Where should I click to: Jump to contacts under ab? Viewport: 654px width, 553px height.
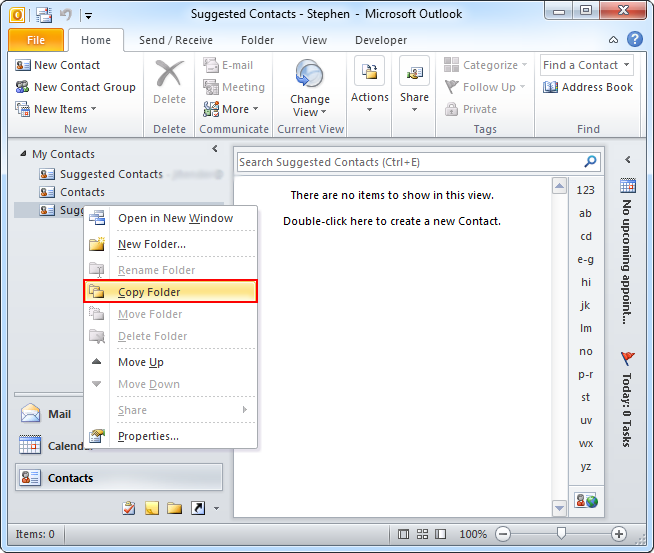[x=585, y=213]
